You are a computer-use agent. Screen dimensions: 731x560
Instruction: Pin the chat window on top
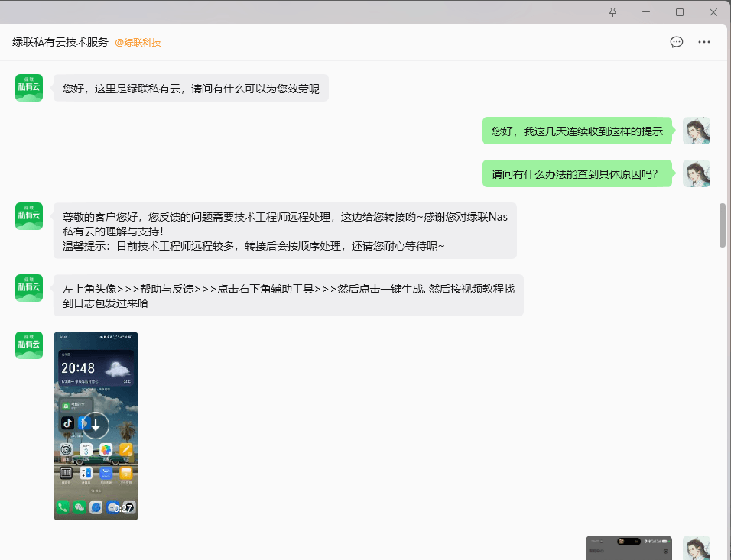click(612, 12)
